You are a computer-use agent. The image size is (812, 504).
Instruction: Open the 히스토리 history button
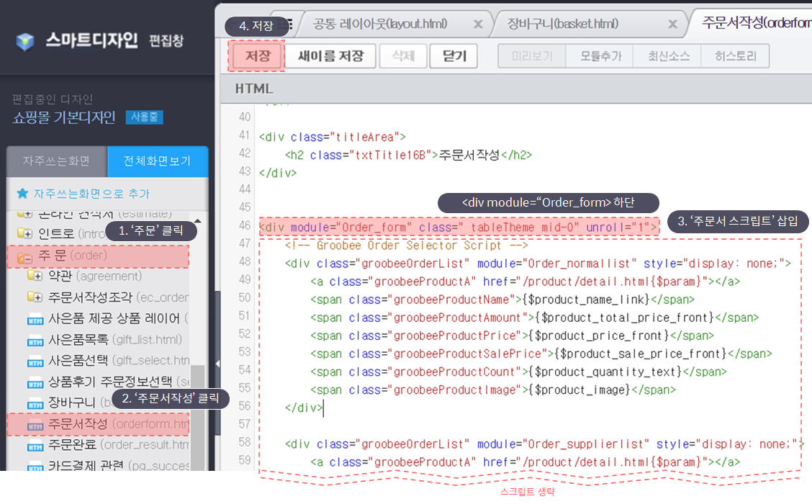pos(736,56)
